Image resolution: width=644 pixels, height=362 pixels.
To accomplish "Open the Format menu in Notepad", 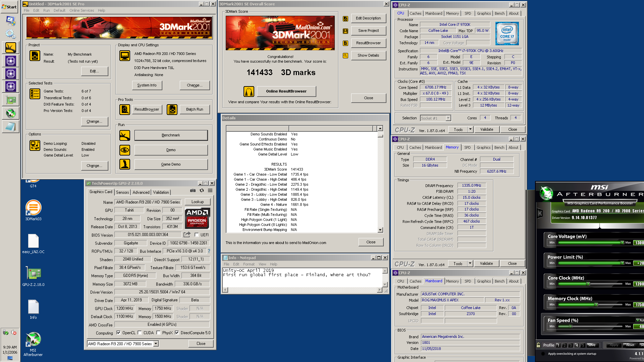I will [x=249, y=264].
